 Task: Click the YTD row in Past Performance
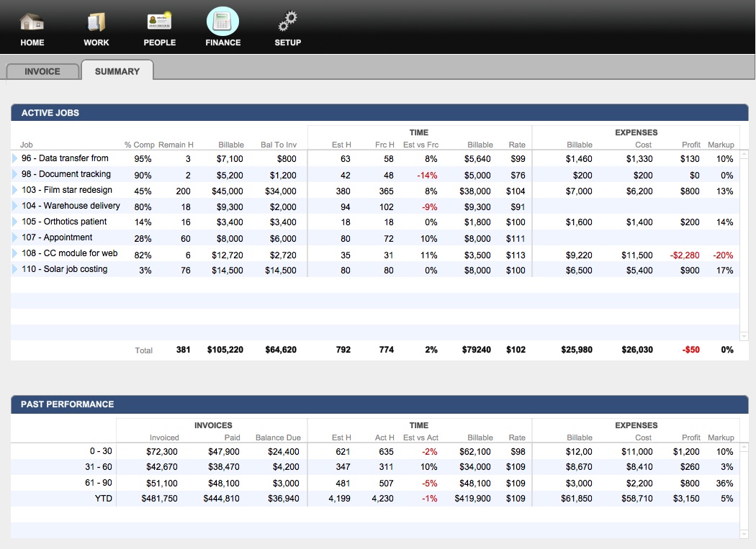(103, 499)
